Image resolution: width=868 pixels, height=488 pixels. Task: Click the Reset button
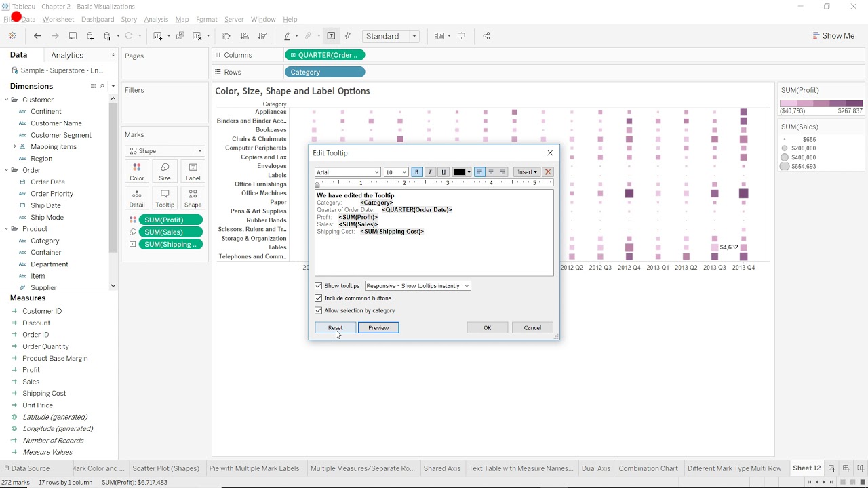336,328
